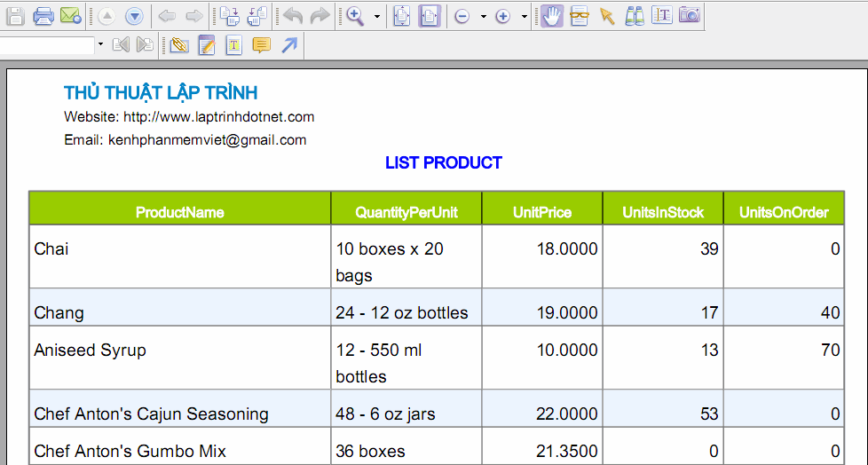Click the 24 - 12 oz bottles cell
This screenshot has width=868, height=465.
(x=406, y=307)
